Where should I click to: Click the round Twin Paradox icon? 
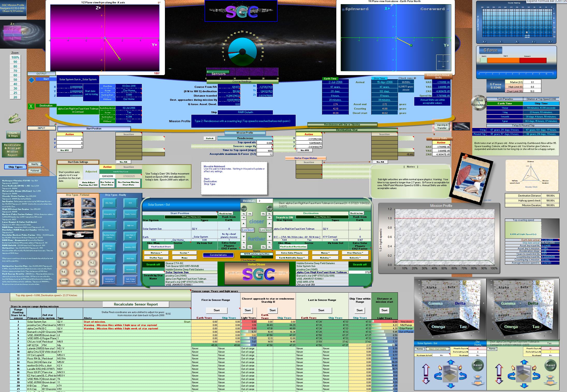pyautogui.click(x=478, y=103)
